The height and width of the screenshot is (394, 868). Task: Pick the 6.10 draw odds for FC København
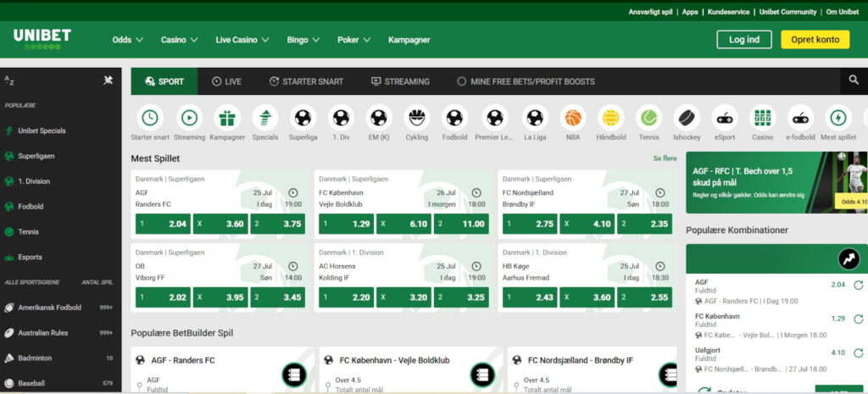point(404,225)
